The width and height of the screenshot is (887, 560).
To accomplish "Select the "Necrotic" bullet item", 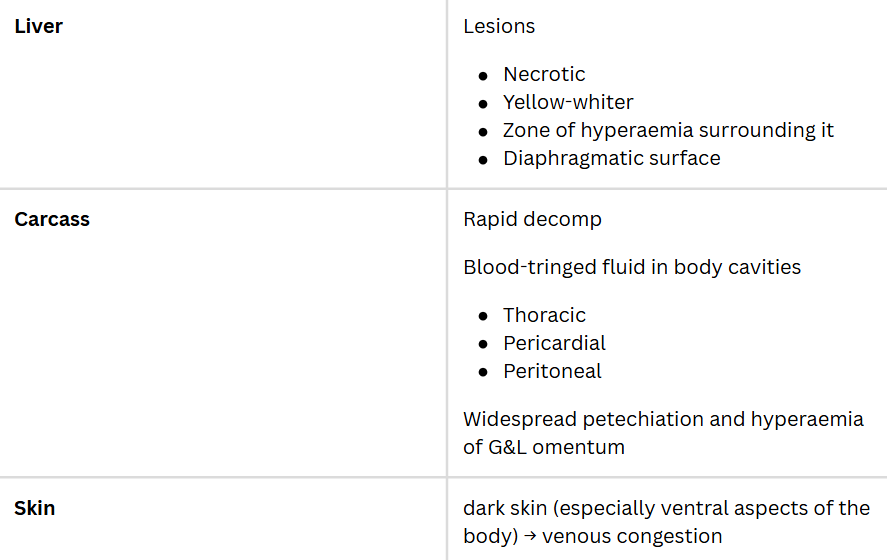I will 544,74.
